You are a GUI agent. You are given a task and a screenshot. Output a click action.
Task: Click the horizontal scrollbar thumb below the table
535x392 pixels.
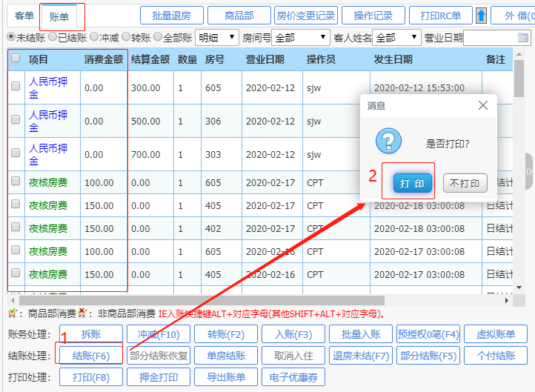click(x=202, y=301)
